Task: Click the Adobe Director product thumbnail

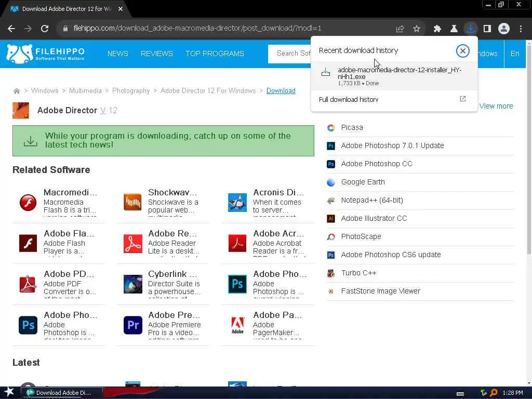Action: 21,111
